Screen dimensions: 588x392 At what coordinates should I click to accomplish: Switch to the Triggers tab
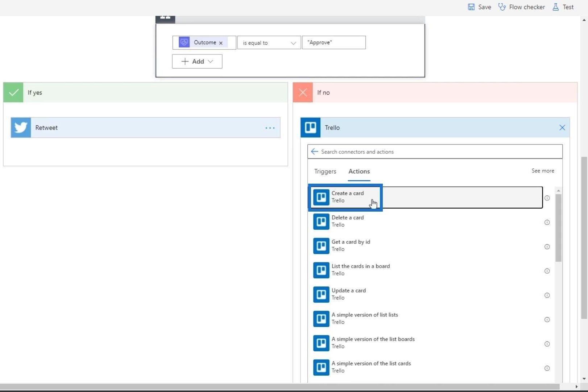point(325,171)
